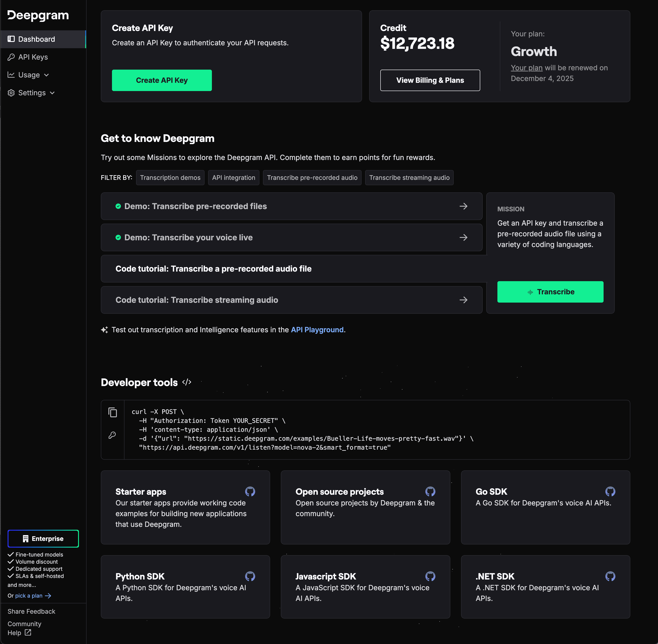Open the Open source projects card
The image size is (658, 644).
pos(365,507)
